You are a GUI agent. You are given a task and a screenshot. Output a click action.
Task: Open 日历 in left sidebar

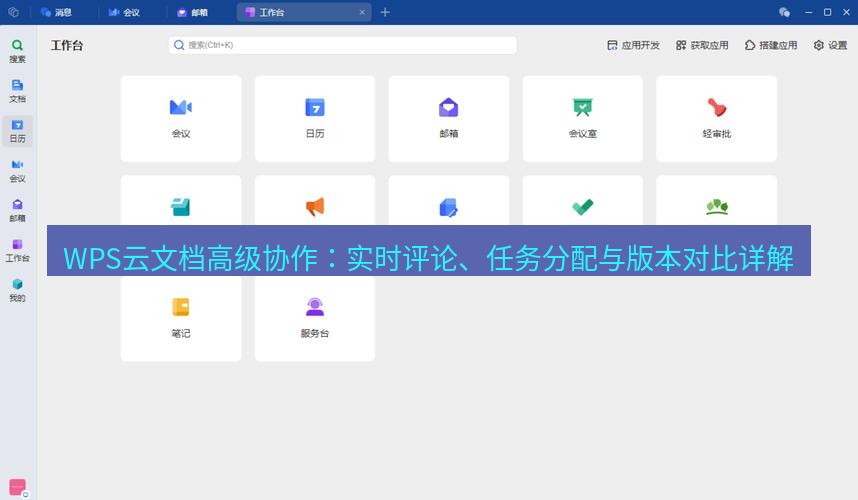point(18,131)
